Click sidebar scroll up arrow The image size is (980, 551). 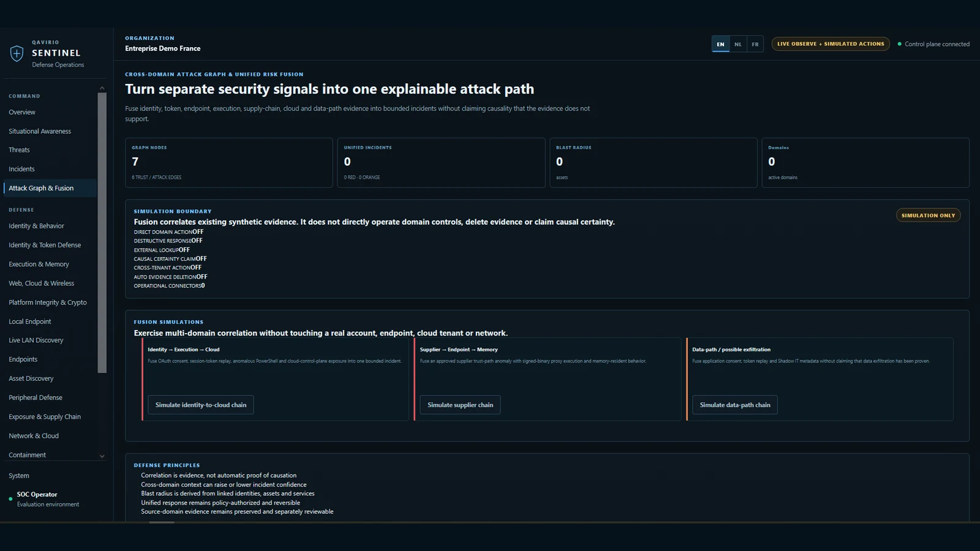tap(102, 88)
